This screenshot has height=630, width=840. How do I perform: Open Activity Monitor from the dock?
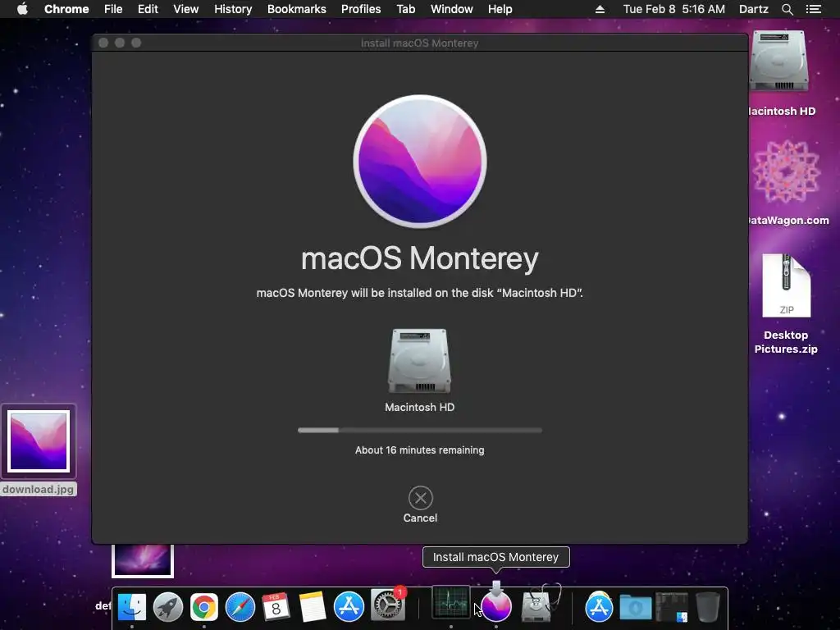coord(451,603)
